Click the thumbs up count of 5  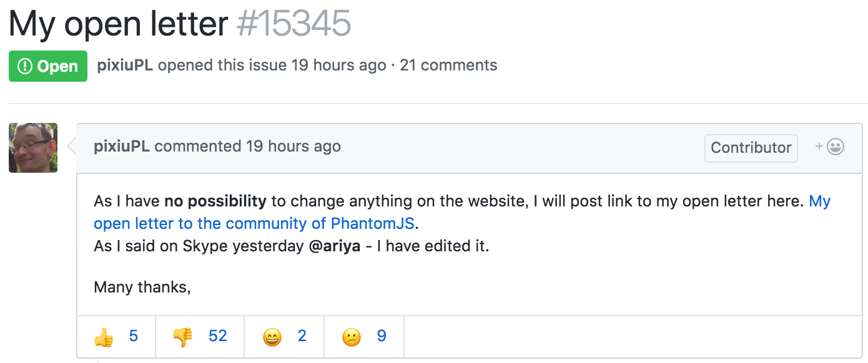[x=134, y=336]
